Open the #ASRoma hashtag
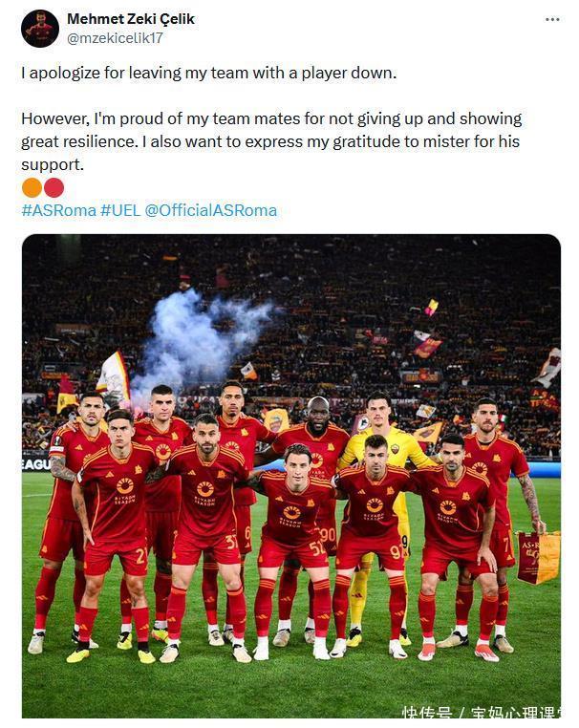Viewport: 579px width, 728px height. (58, 210)
